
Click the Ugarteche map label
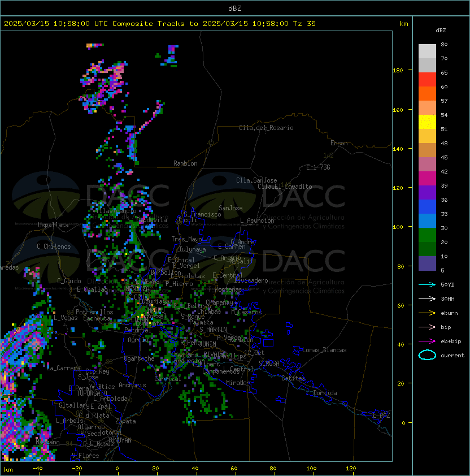[140, 358]
